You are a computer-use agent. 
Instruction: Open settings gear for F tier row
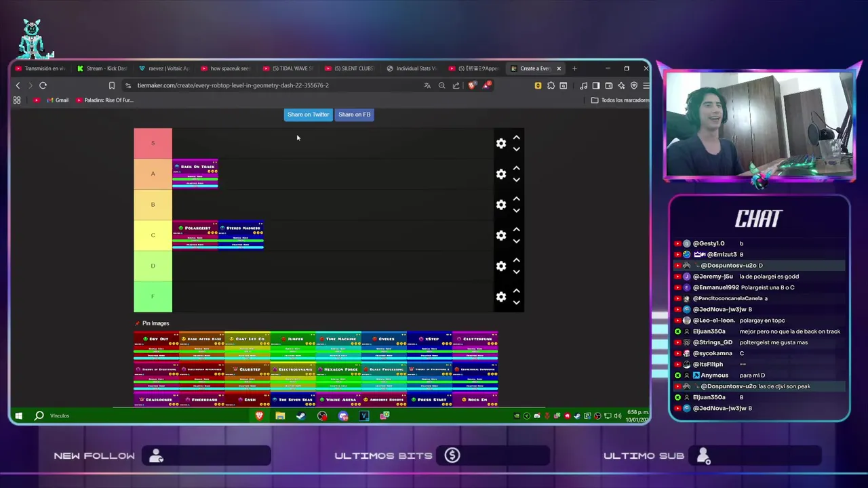(501, 297)
